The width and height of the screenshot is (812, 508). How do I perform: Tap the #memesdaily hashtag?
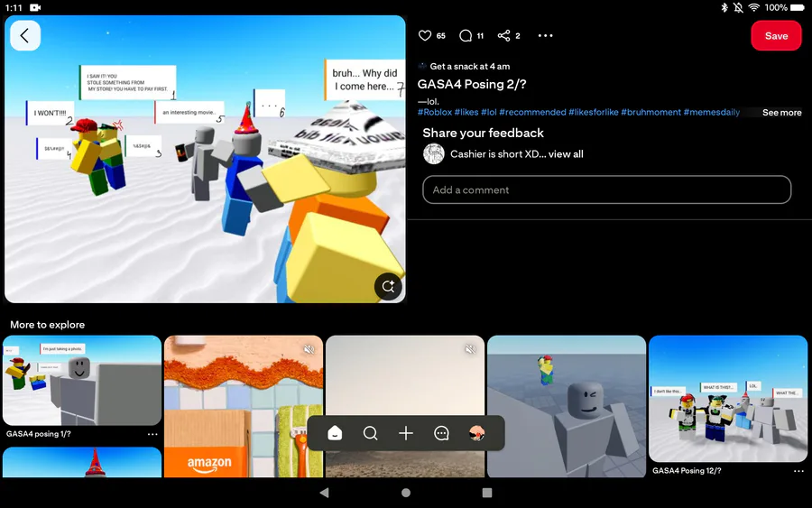tap(712, 113)
